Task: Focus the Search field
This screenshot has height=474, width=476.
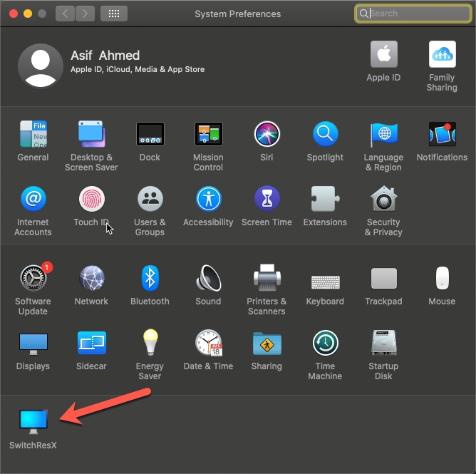Action: pos(413,14)
